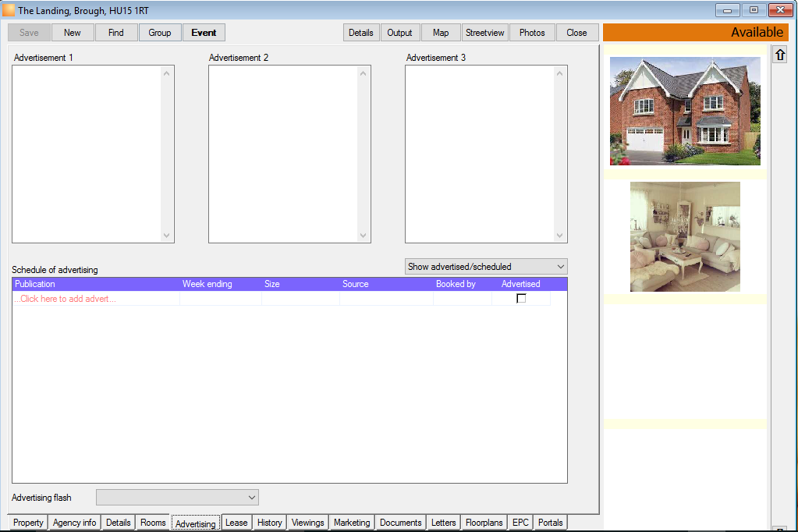
Task: Click the Close button in the toolbar
Action: click(x=576, y=33)
